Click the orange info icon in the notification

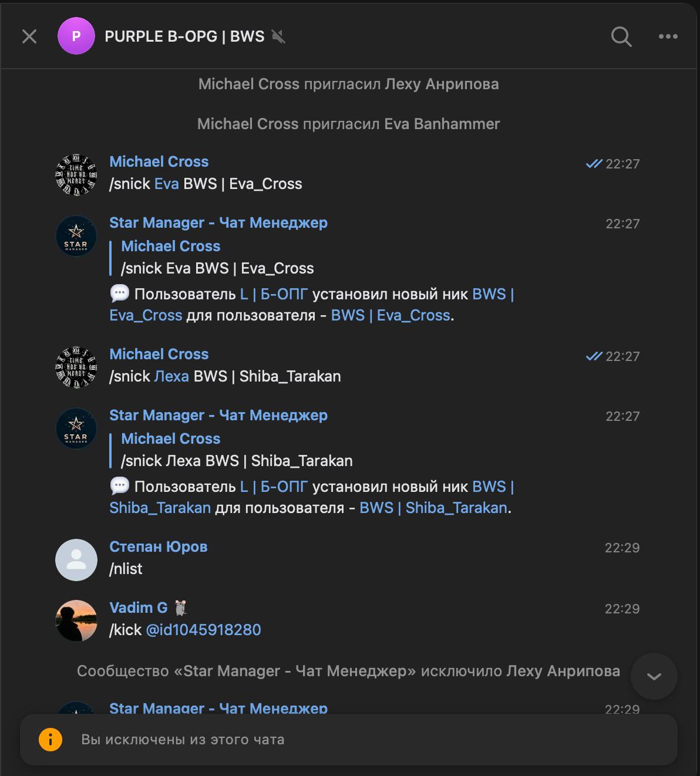click(51, 739)
